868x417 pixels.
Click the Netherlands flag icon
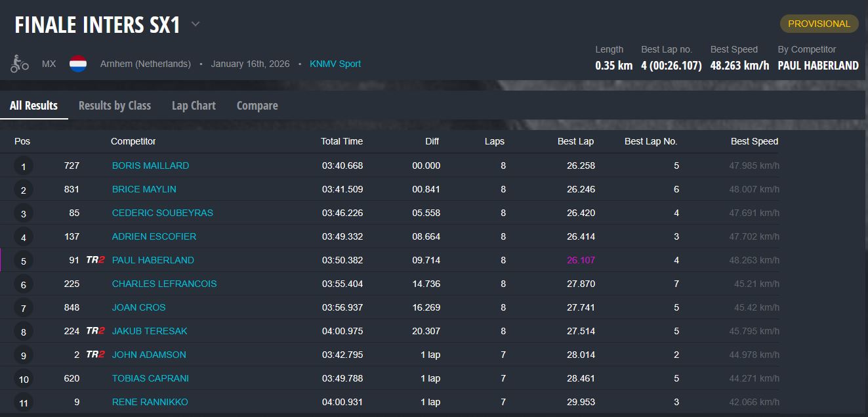[78, 64]
